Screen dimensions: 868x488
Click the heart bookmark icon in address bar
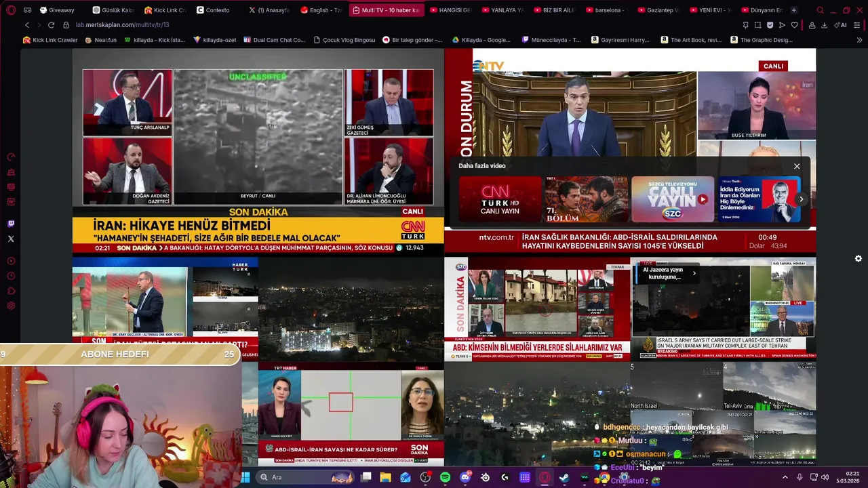coord(794,25)
